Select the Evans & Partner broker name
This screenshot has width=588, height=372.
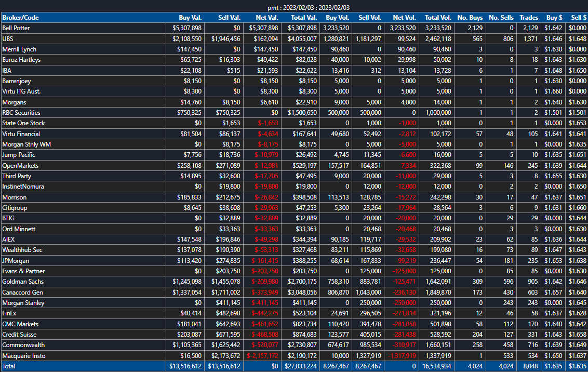[x=23, y=271]
